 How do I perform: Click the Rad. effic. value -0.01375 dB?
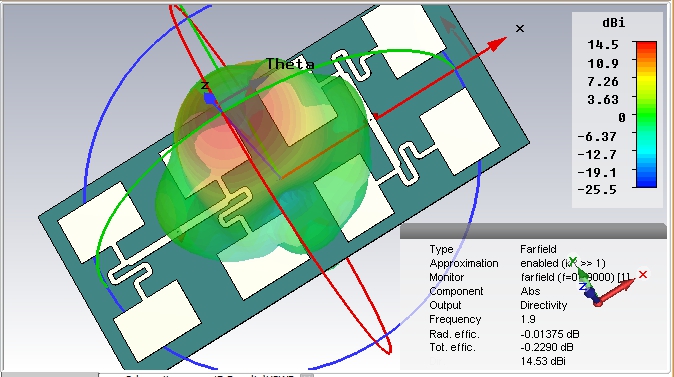click(550, 334)
